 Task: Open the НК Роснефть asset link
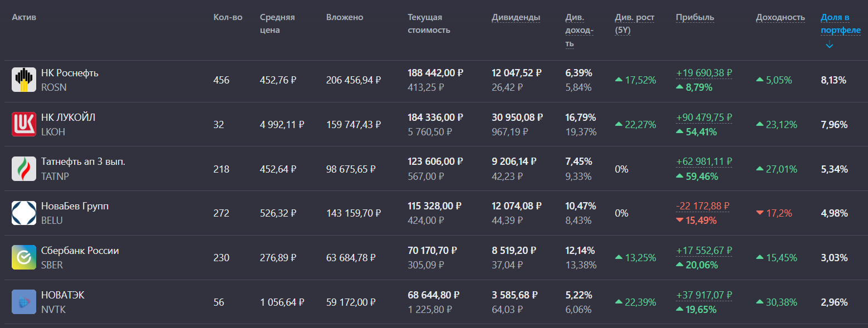(70, 73)
